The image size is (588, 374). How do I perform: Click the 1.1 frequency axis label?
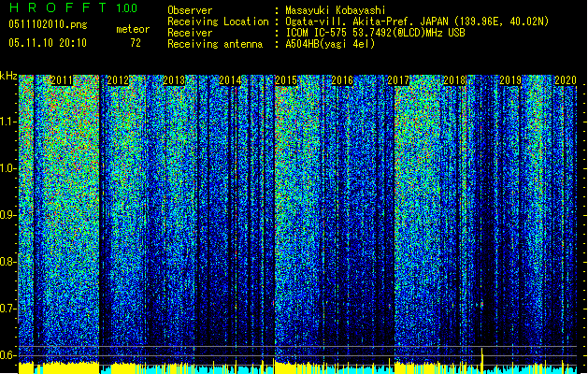(x=7, y=122)
